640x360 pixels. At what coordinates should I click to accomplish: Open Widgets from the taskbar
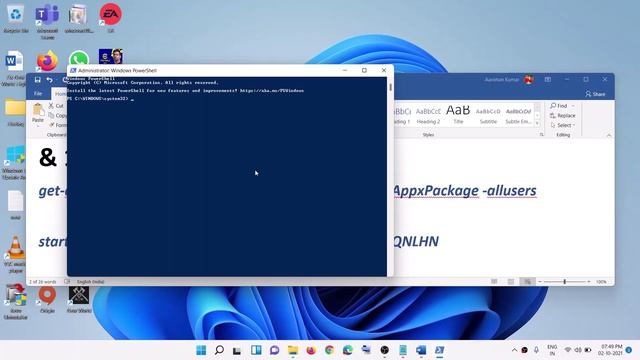coord(256,350)
